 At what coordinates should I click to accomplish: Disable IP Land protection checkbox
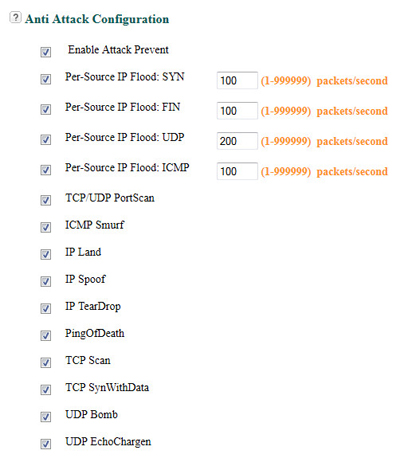(46, 254)
